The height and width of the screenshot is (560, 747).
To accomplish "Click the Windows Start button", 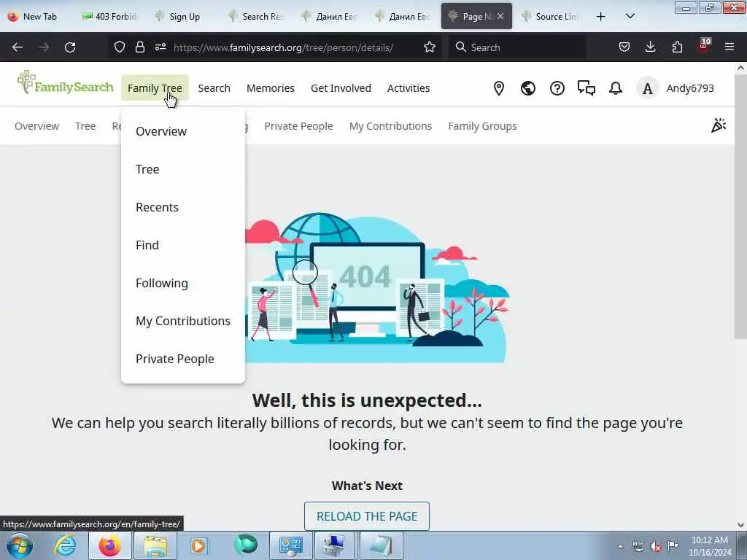I will [x=20, y=545].
